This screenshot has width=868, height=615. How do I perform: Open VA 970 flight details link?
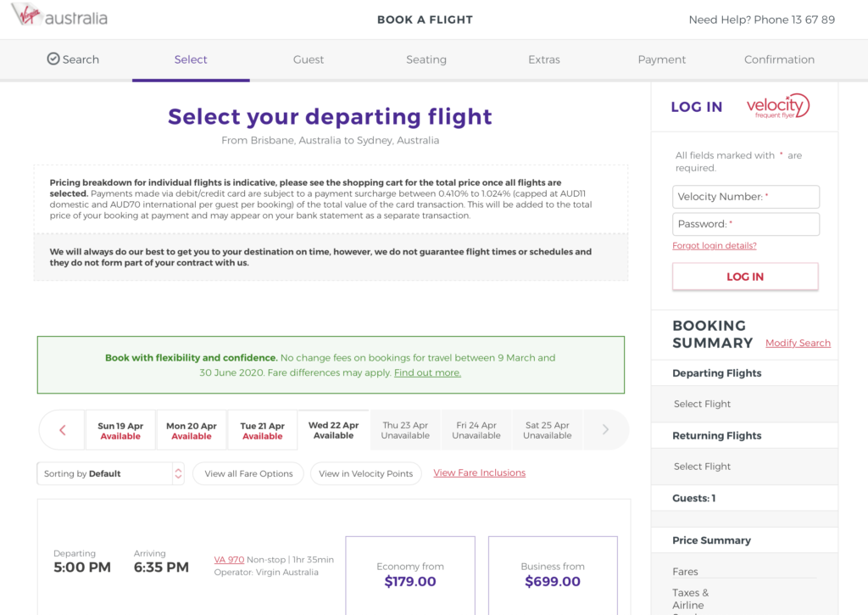coord(229,560)
